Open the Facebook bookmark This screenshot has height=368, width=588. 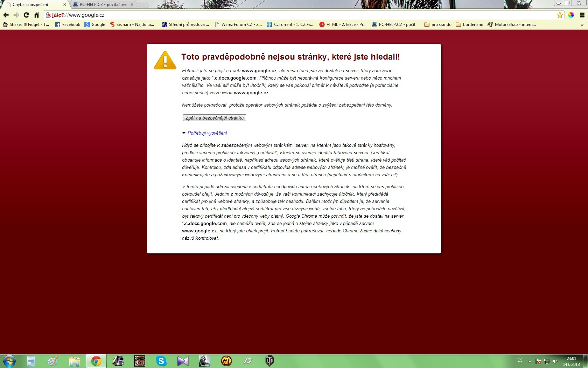coord(68,25)
